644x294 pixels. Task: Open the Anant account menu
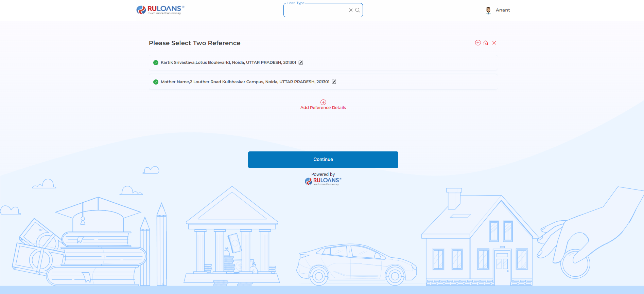pyautogui.click(x=503, y=10)
